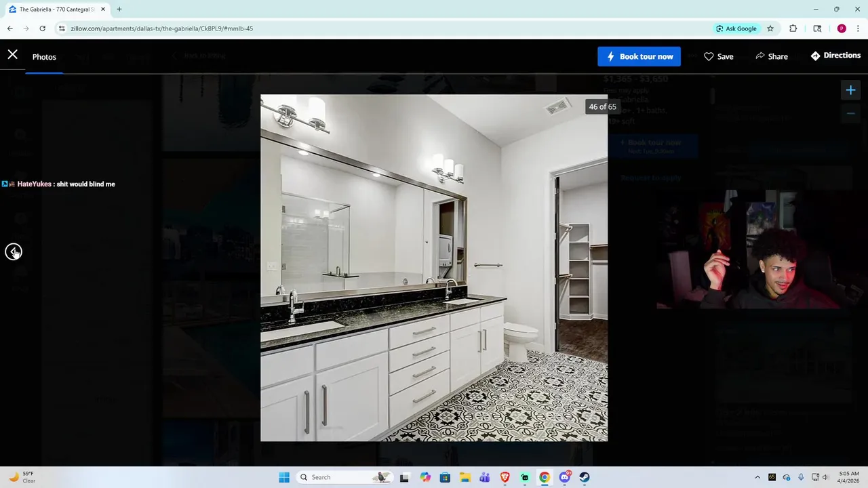Close the photo viewer with X
The height and width of the screenshot is (488, 868).
coord(13,54)
